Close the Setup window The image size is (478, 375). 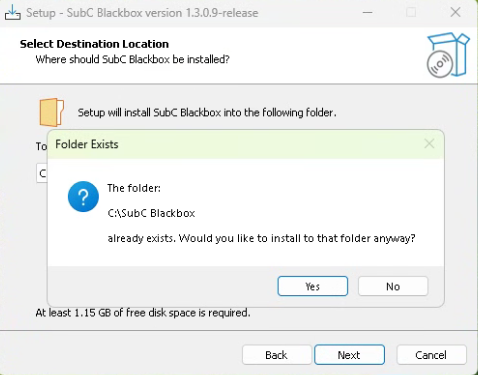[x=455, y=13]
